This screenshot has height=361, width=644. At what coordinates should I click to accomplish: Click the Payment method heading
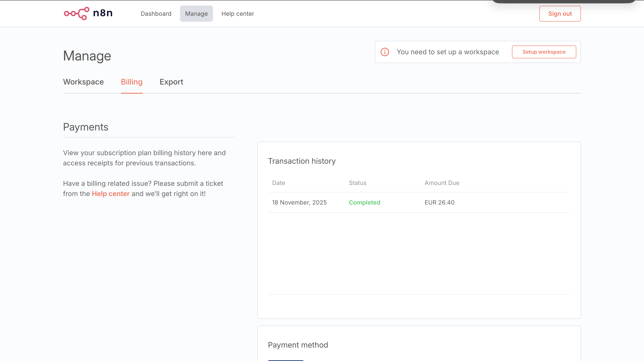point(298,345)
